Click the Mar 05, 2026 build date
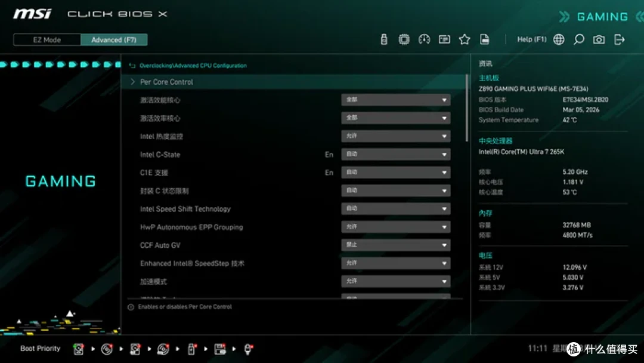The image size is (644, 363). click(581, 110)
